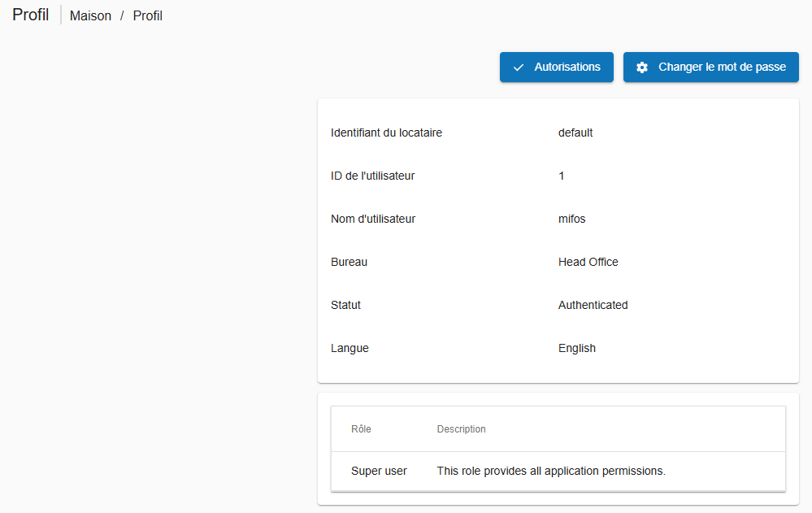Select the Description column header
The height and width of the screenshot is (513, 812).
[461, 429]
